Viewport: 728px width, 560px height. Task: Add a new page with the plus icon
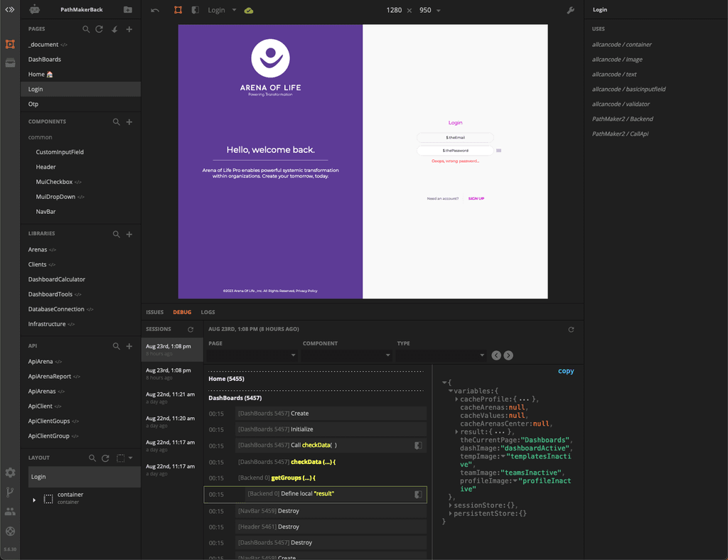pos(129,29)
